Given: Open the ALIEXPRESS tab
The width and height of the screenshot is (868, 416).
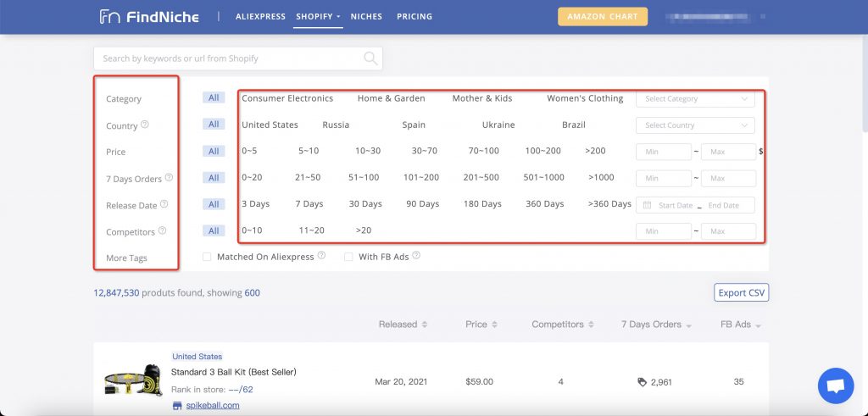Looking at the screenshot, I should point(260,17).
